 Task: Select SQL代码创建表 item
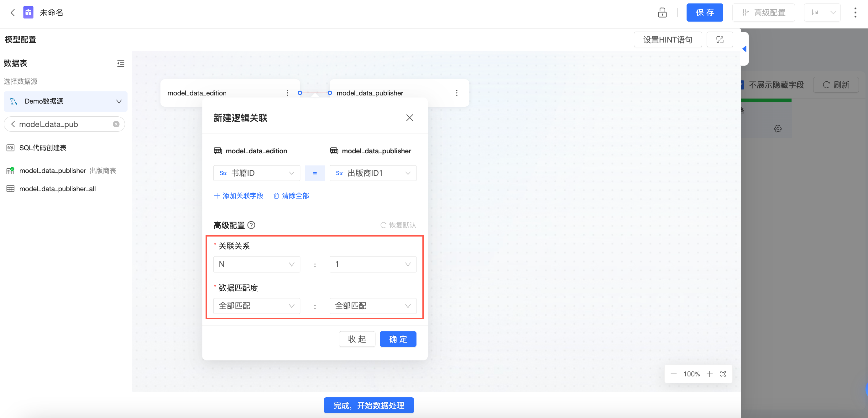coord(42,148)
